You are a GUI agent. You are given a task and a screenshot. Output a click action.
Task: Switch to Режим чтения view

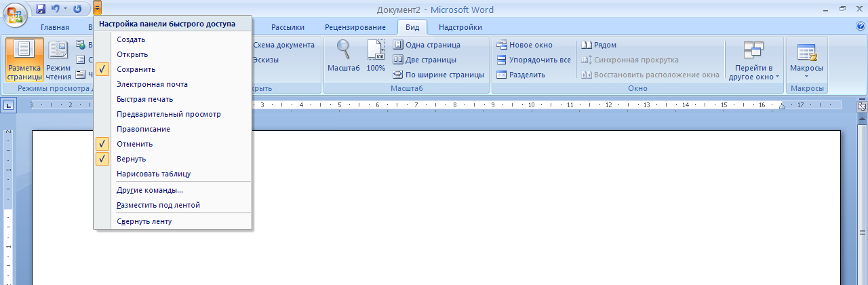click(58, 60)
